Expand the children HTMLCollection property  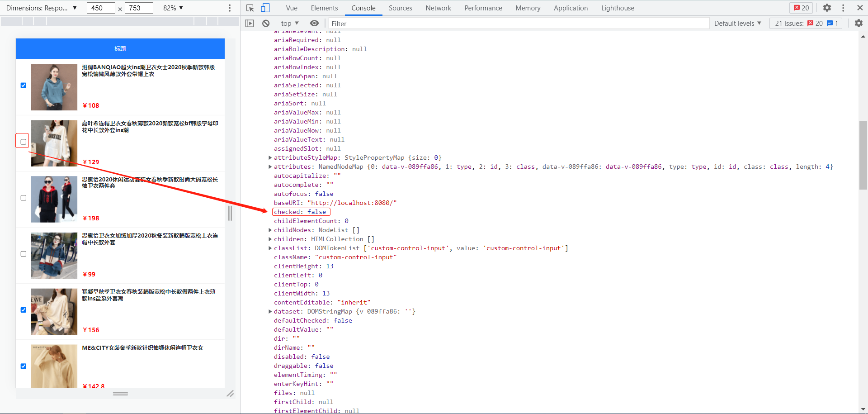coord(270,239)
